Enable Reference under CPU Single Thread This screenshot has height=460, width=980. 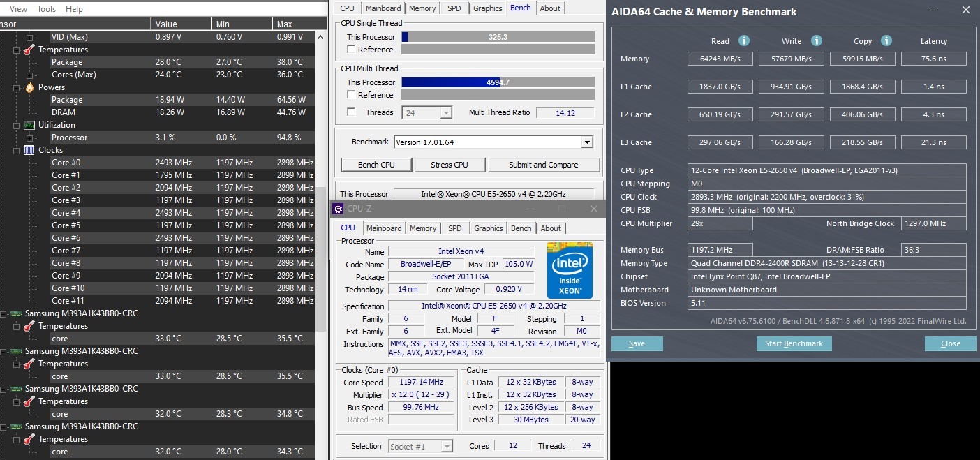pos(351,50)
